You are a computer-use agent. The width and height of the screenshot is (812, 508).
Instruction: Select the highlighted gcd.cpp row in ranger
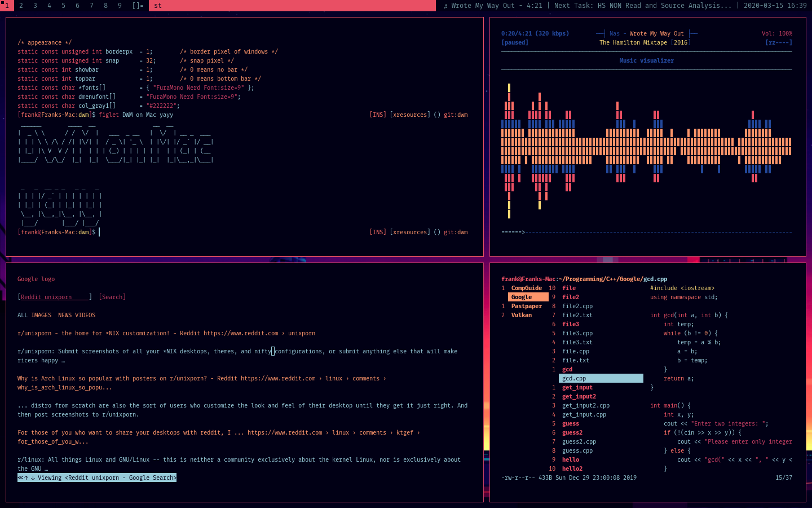click(601, 378)
